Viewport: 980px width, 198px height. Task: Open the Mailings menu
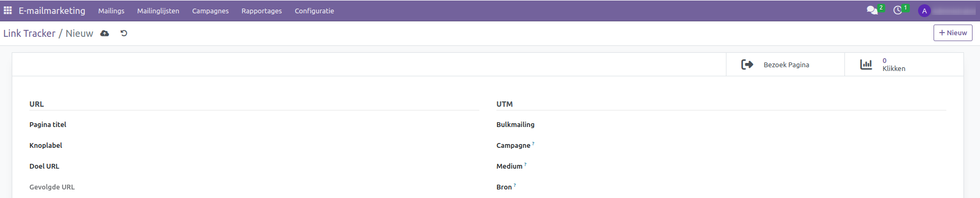(x=111, y=11)
